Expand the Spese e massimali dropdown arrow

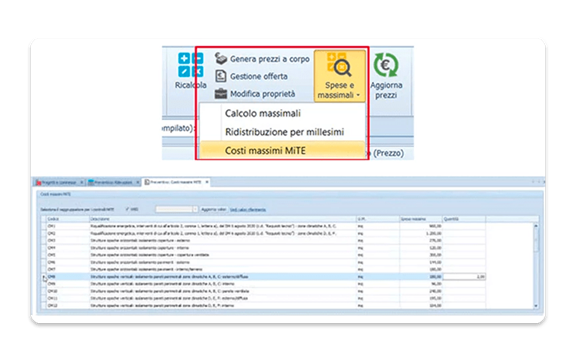358,96
